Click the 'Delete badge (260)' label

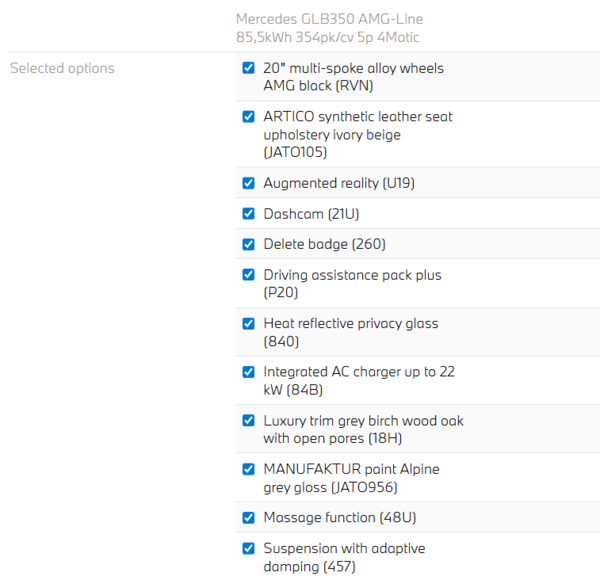coord(324,244)
